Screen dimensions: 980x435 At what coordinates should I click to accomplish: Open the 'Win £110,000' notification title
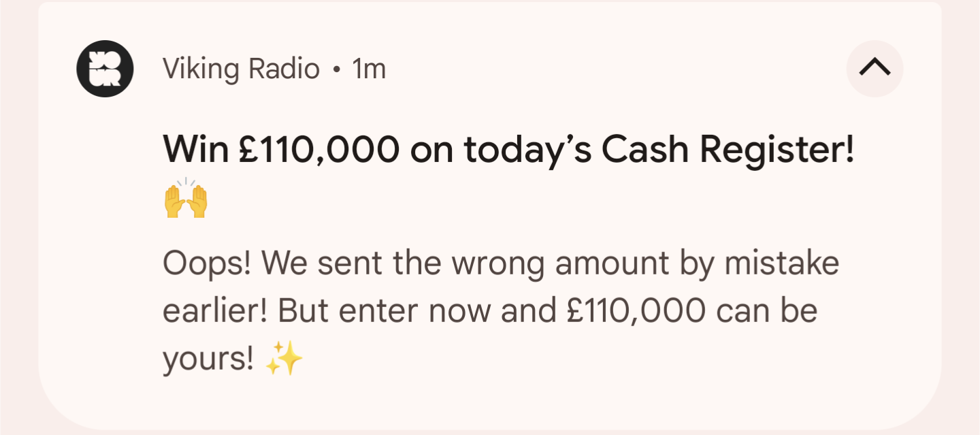(508, 150)
